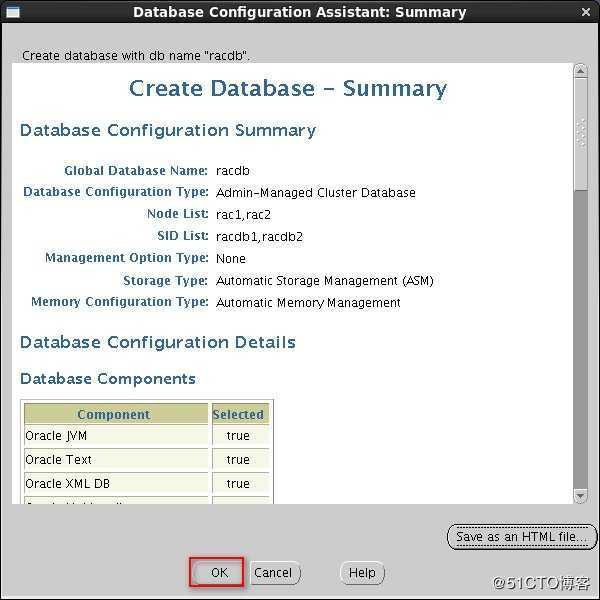600x600 pixels.
Task: Click the Selected column header
Action: 241,414
